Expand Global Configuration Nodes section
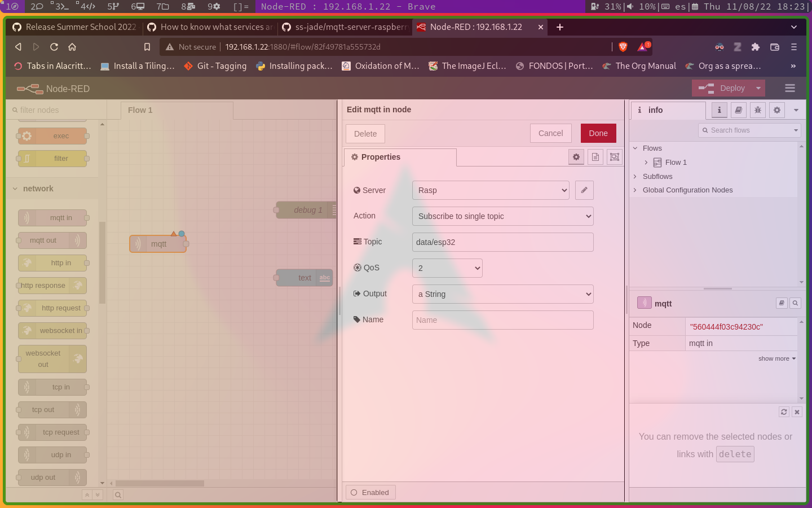Image resolution: width=812 pixels, height=508 pixels. pyautogui.click(x=636, y=190)
